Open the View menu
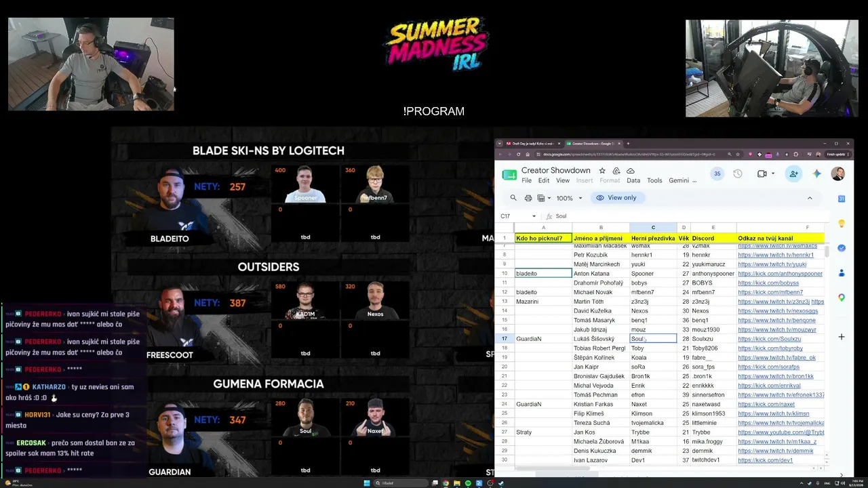 [563, 181]
